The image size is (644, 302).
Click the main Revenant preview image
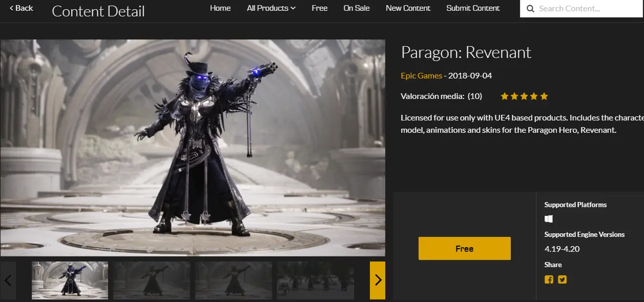[193, 148]
